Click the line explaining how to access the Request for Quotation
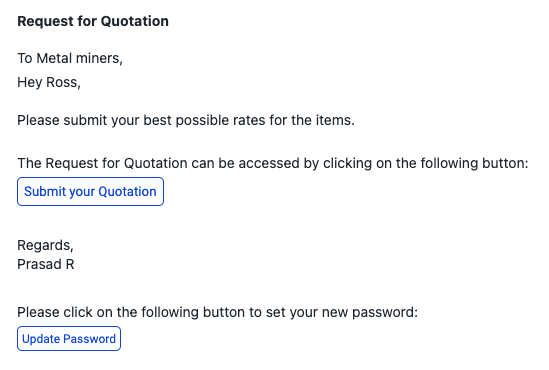Image resolution: width=549 pixels, height=370 pixels. (273, 163)
